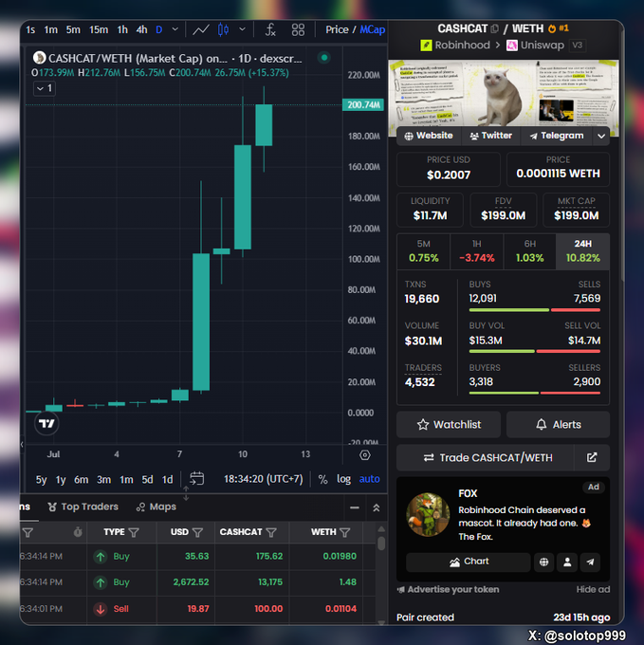Select the 5m chart interval
Screen dimensions: 644x645
pyautogui.click(x=73, y=30)
